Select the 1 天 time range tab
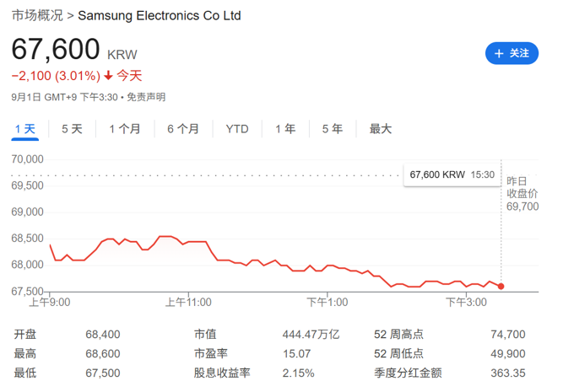 click(x=25, y=129)
